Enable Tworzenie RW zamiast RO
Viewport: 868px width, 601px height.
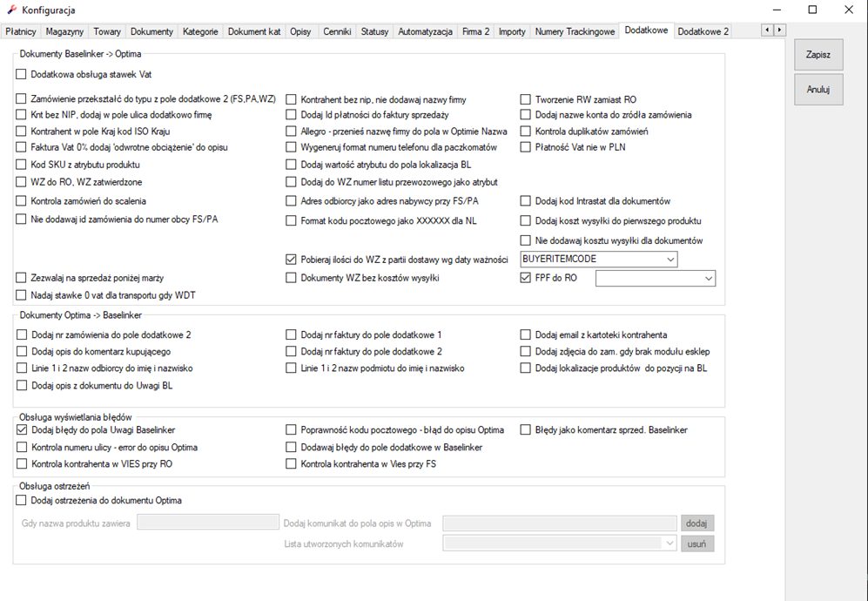(525, 99)
